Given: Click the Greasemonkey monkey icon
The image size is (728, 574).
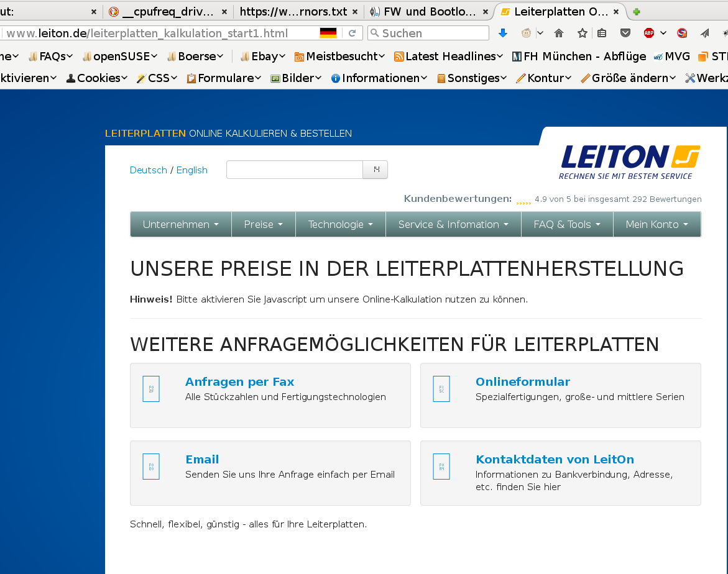Looking at the screenshot, I should [526, 33].
